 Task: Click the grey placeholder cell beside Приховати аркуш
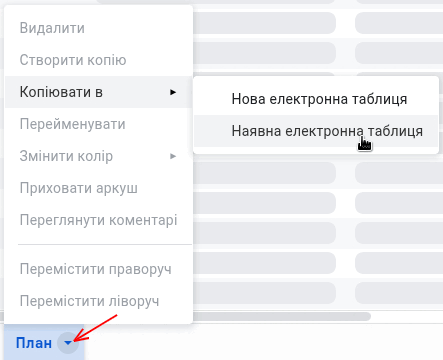264,203
